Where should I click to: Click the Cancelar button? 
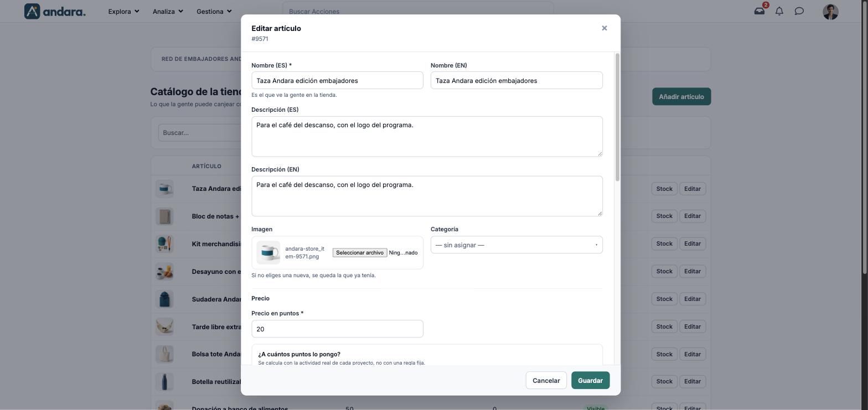coord(546,381)
